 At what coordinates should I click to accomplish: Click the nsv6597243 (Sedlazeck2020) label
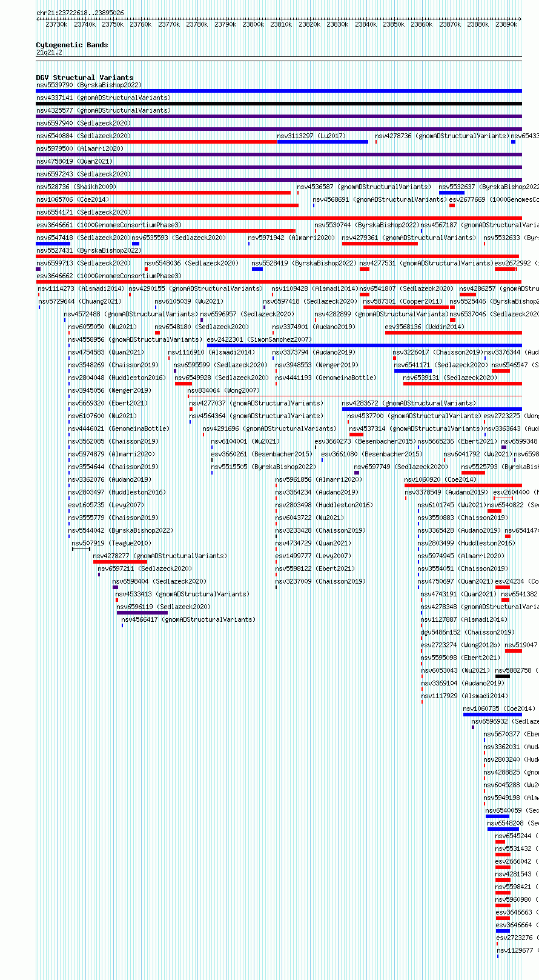[83, 174]
